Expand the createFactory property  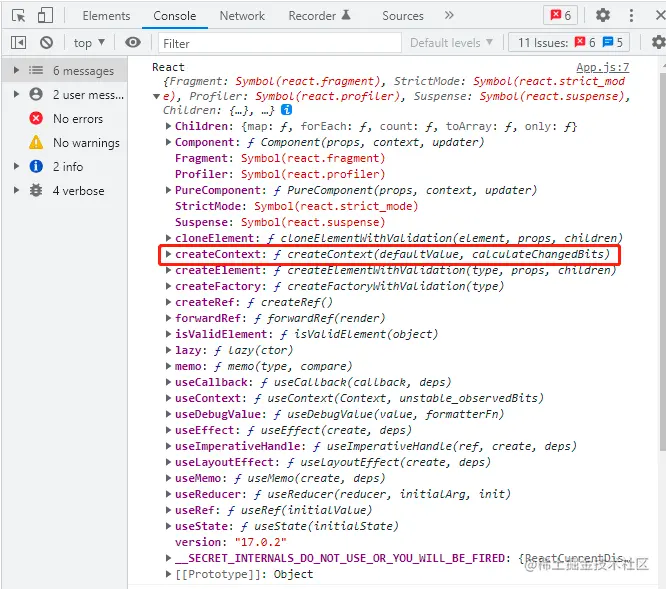click(168, 286)
